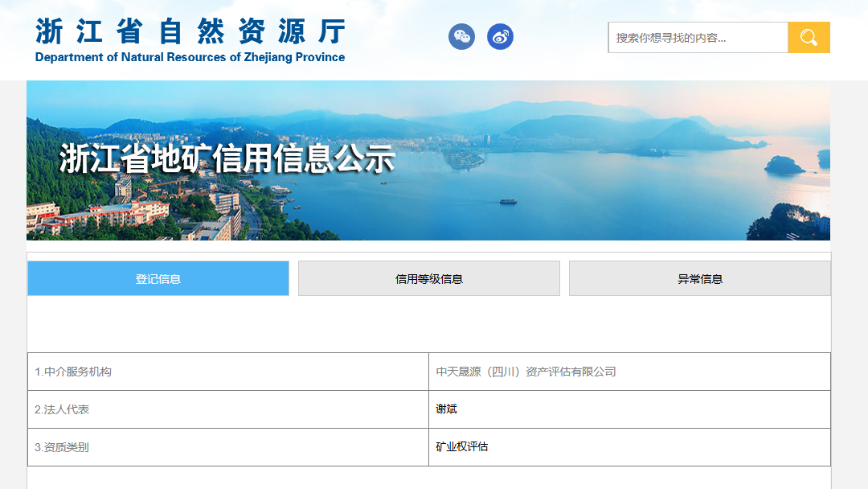868x489 pixels.
Task: Click the 2.法人代表 table cell
Action: coord(63,409)
